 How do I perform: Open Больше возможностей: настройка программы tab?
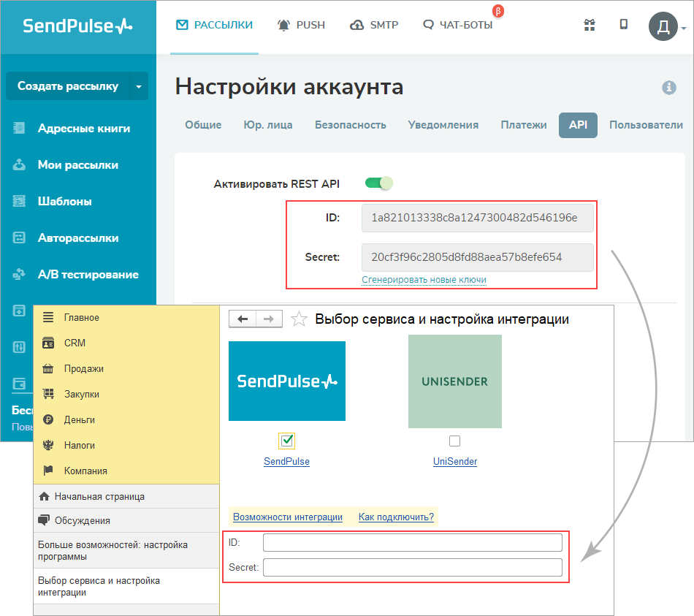(x=126, y=550)
